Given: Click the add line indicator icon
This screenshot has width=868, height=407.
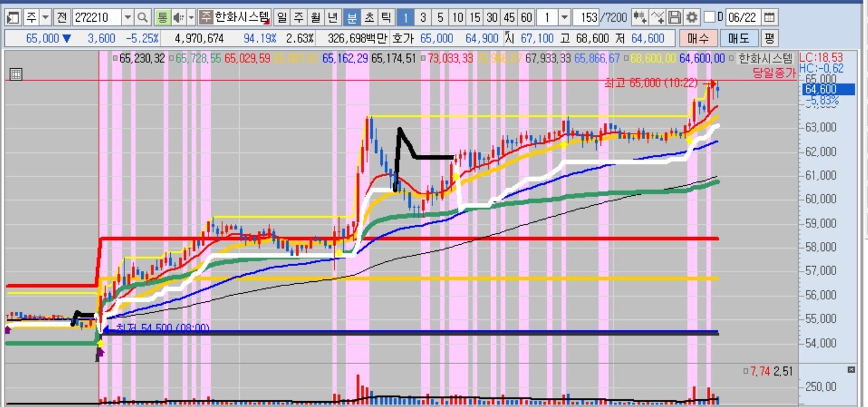Looking at the screenshot, I should click(658, 17).
